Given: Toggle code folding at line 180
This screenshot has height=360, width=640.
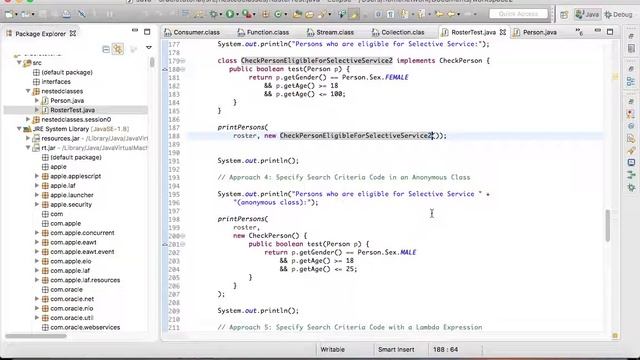Looking at the screenshot, I should (183, 69).
